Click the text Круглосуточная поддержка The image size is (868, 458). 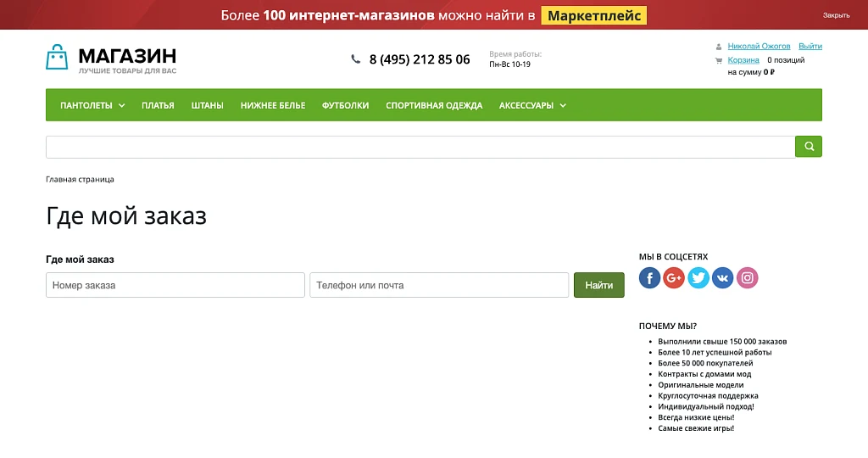click(708, 396)
